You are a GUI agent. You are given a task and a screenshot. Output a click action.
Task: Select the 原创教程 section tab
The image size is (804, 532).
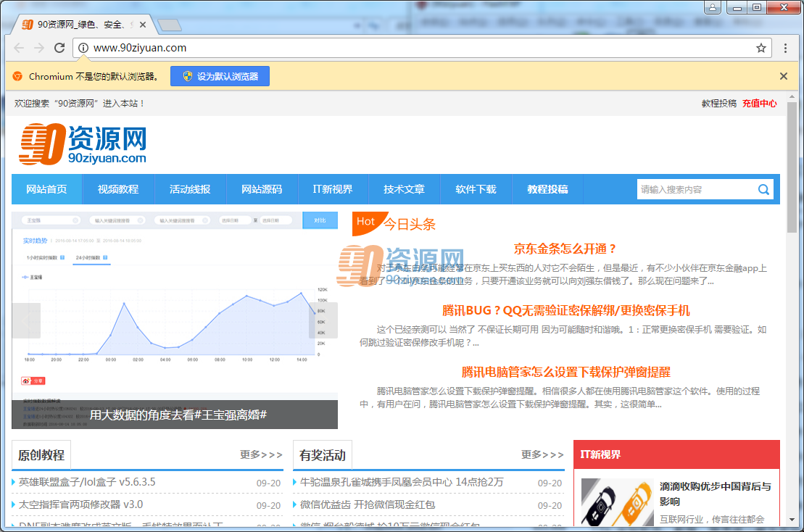41,455
